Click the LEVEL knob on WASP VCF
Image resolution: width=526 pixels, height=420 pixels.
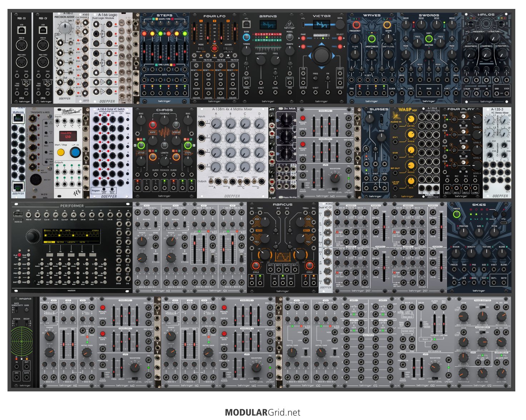pos(411,120)
